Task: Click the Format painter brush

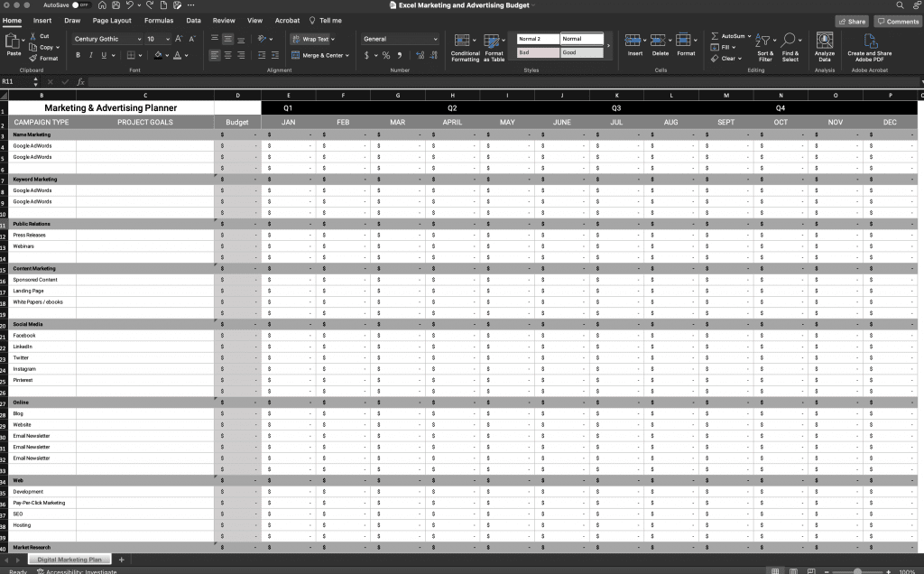Action: point(33,58)
